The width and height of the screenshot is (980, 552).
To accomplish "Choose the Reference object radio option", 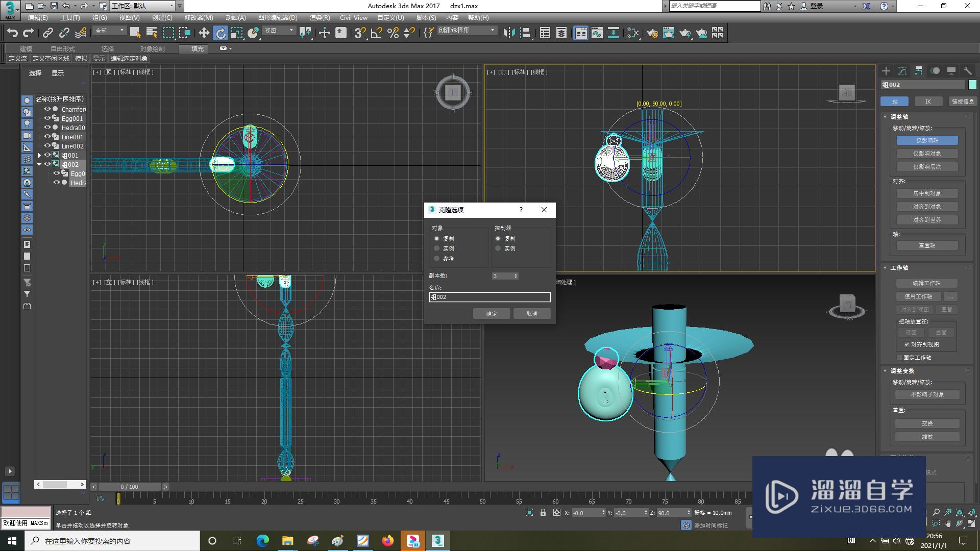I will [437, 259].
